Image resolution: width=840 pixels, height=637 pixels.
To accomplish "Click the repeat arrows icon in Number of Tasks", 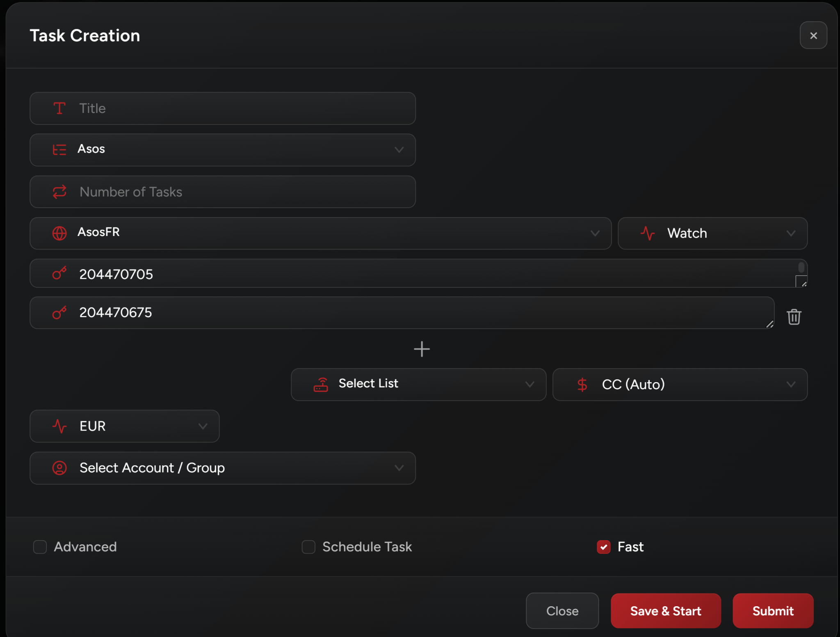I will click(x=59, y=192).
